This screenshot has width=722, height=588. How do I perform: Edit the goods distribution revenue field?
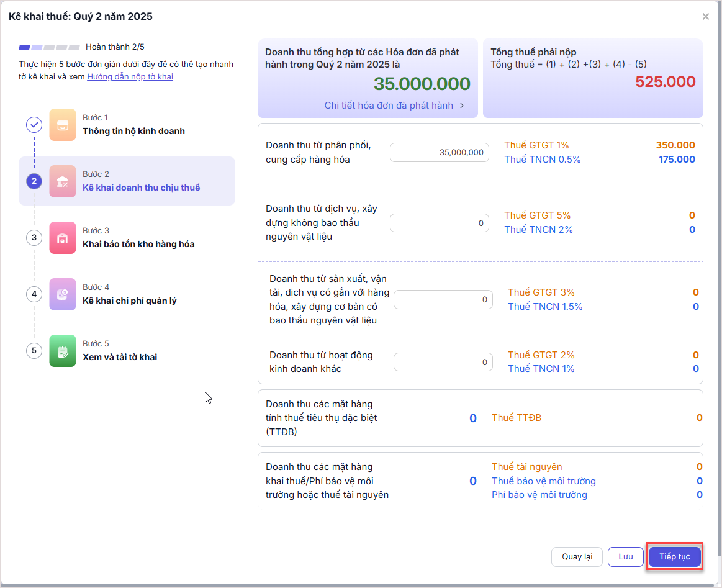(x=440, y=153)
